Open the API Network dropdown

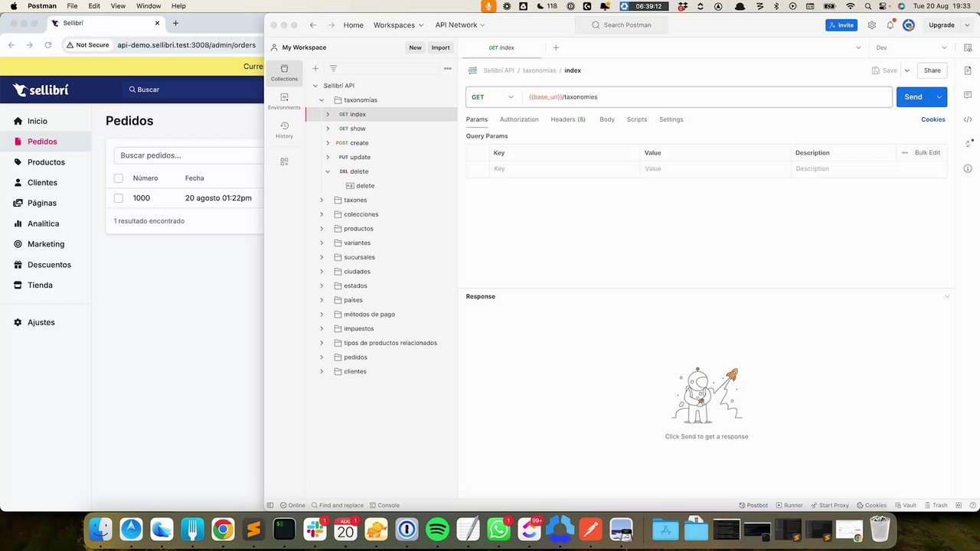pyautogui.click(x=461, y=24)
